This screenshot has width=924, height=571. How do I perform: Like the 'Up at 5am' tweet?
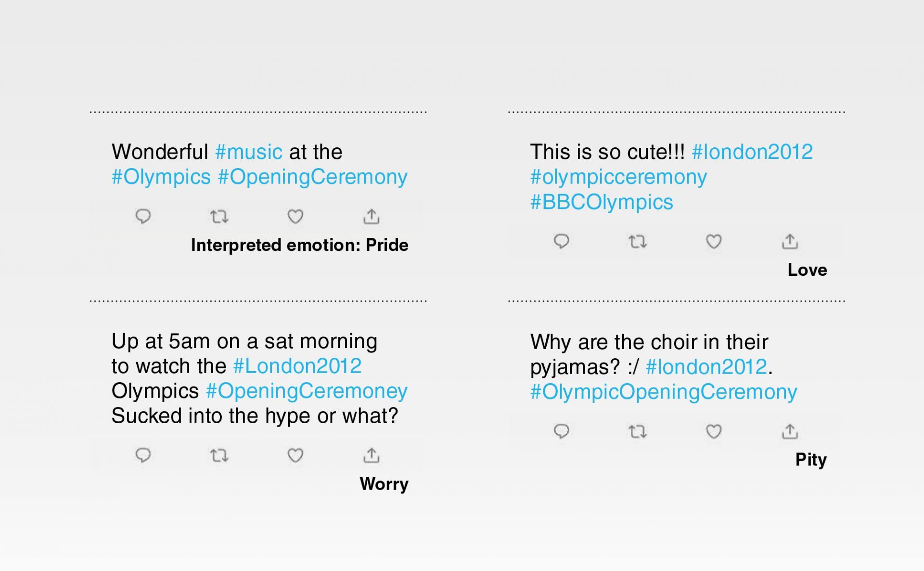tap(295, 455)
